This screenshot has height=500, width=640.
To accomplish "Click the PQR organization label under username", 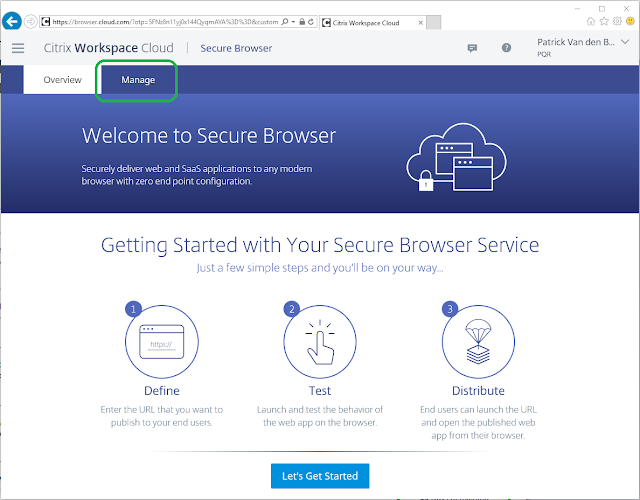I will (544, 54).
